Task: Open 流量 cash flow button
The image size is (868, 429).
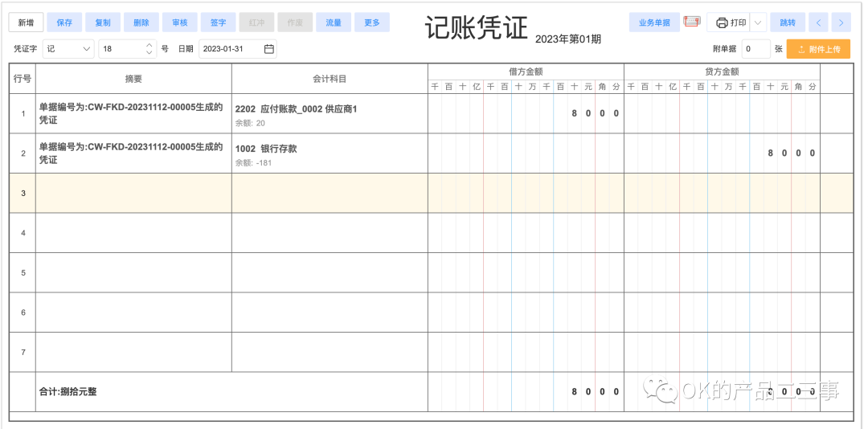Action: tap(334, 22)
